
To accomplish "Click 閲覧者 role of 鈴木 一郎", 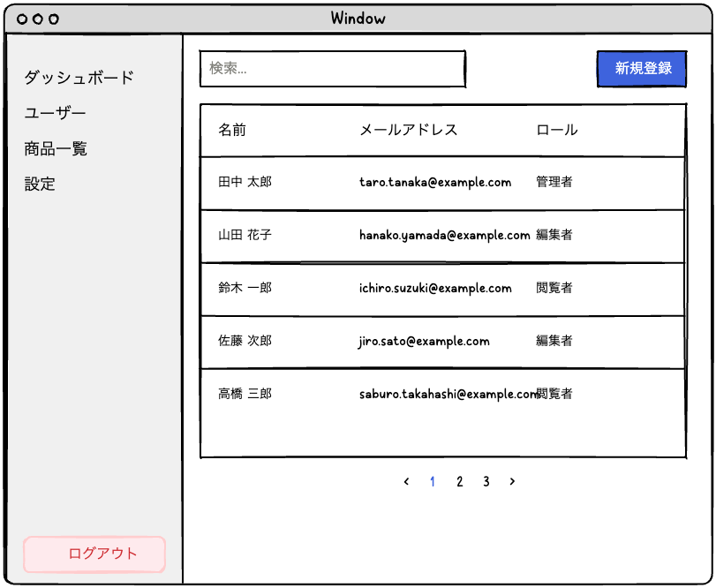I will (554, 288).
